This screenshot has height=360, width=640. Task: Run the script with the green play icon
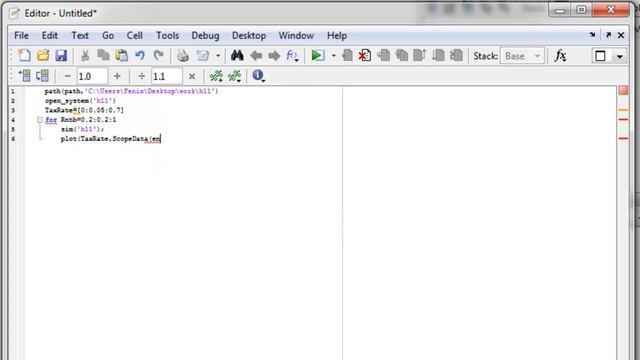pyautogui.click(x=317, y=56)
